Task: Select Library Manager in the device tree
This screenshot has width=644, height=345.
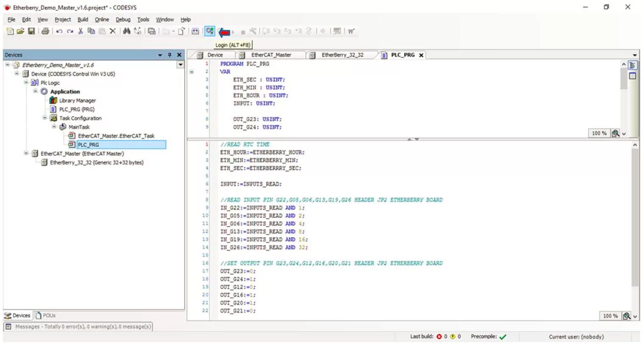Action: pos(77,101)
